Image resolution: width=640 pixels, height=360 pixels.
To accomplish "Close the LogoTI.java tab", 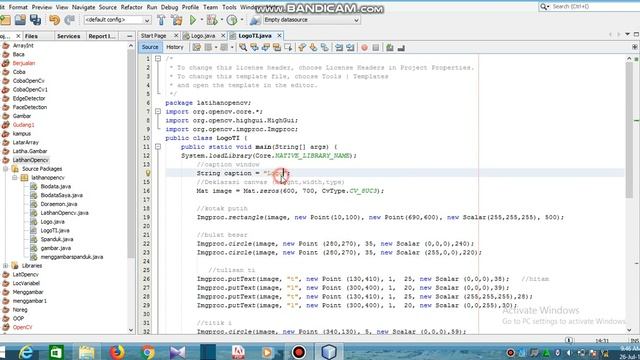I will point(279,36).
